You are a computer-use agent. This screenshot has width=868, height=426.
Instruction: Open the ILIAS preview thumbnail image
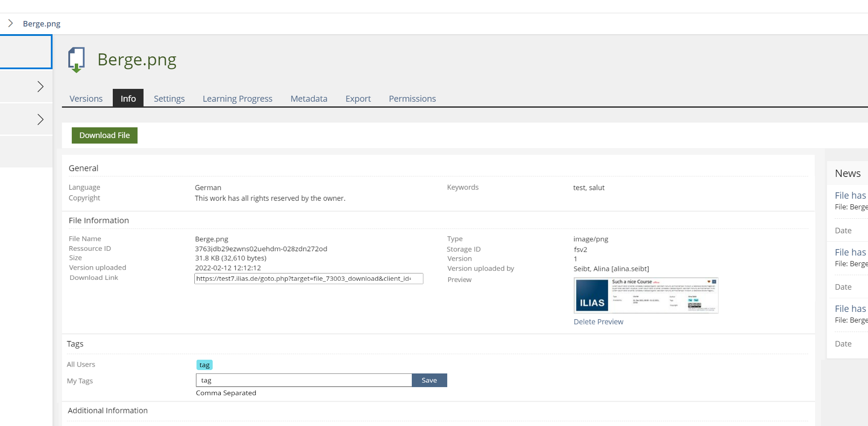tap(645, 296)
